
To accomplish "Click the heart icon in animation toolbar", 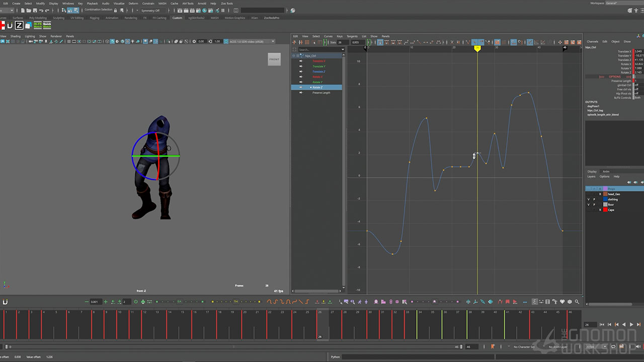I will 562,302.
